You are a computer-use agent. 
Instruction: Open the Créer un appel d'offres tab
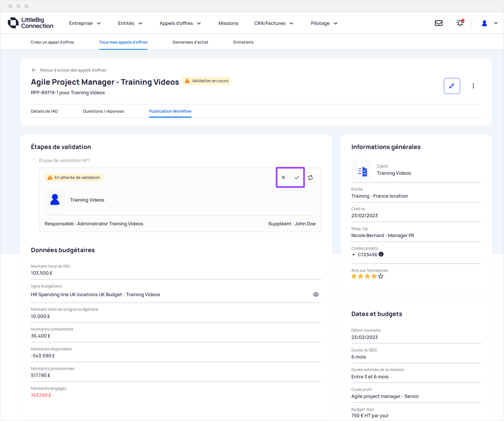(x=52, y=42)
